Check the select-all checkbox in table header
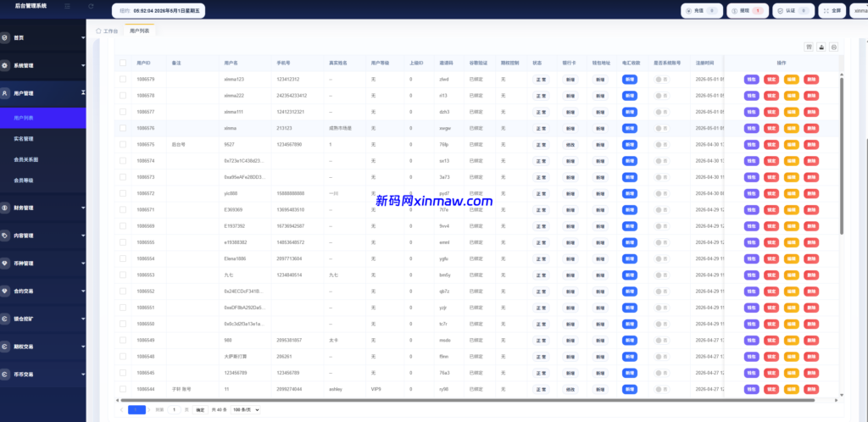The height and width of the screenshot is (422, 868). tap(123, 63)
